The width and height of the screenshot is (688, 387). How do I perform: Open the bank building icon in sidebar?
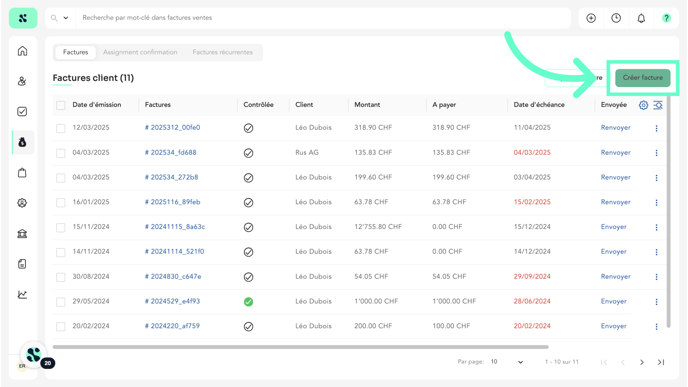[x=22, y=233]
